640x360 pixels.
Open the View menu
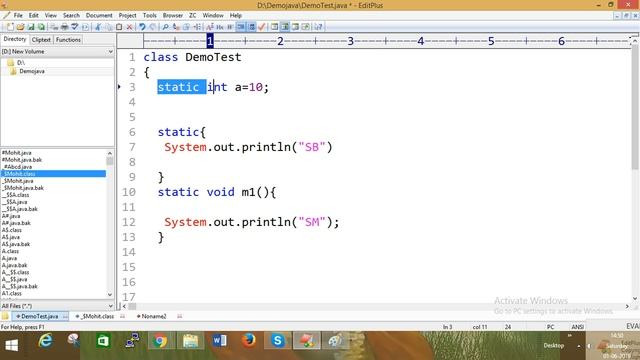coord(51,16)
